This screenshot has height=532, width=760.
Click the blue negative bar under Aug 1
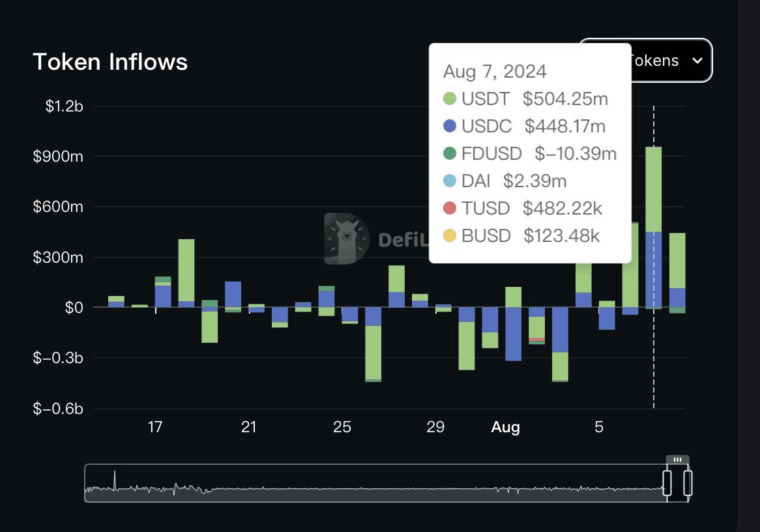click(513, 334)
